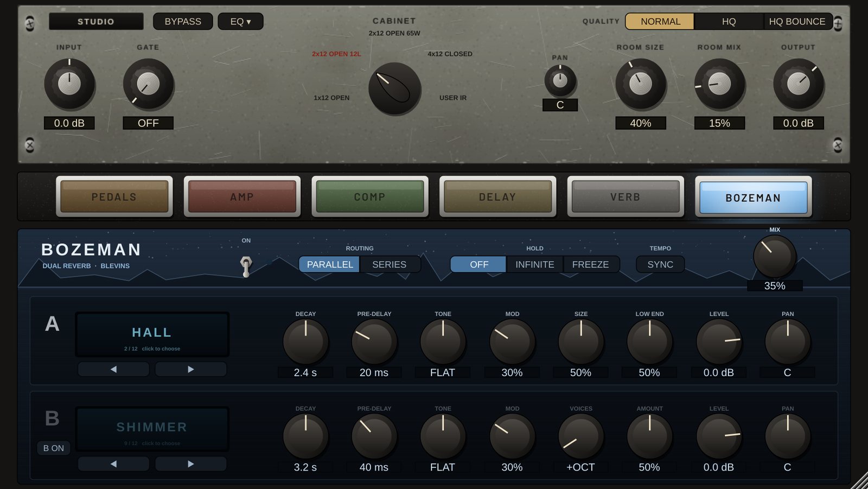Screen dimensions: 868x489
Task: Select SERIES routing
Action: point(389,264)
